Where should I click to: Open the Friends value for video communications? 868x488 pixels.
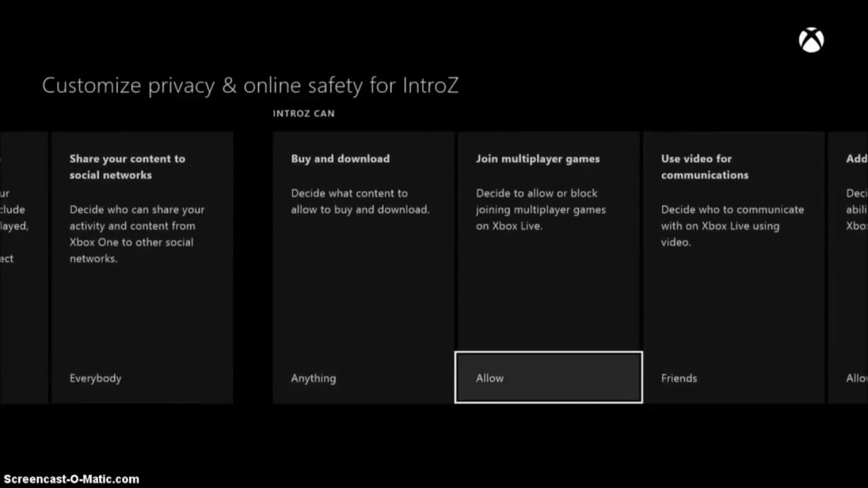679,378
